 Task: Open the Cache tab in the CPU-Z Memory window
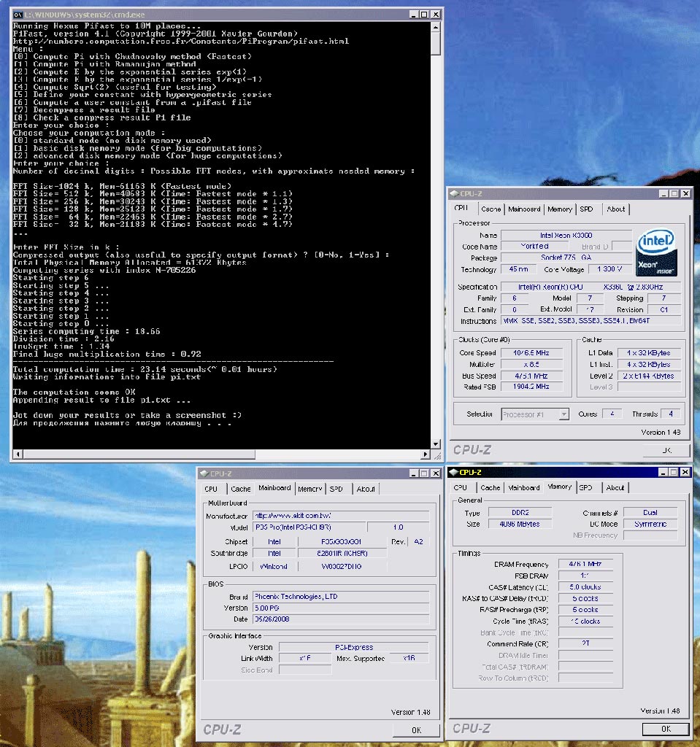coord(491,488)
